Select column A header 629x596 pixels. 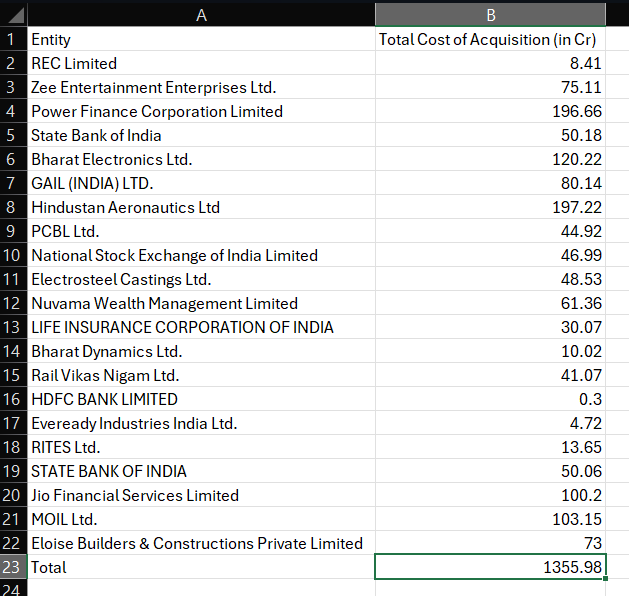pyautogui.click(x=201, y=15)
